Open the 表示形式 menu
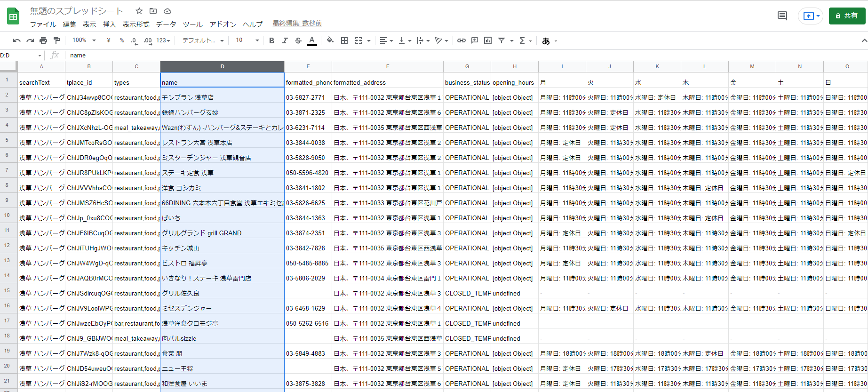Image resolution: width=868 pixels, height=392 pixels. tap(136, 24)
